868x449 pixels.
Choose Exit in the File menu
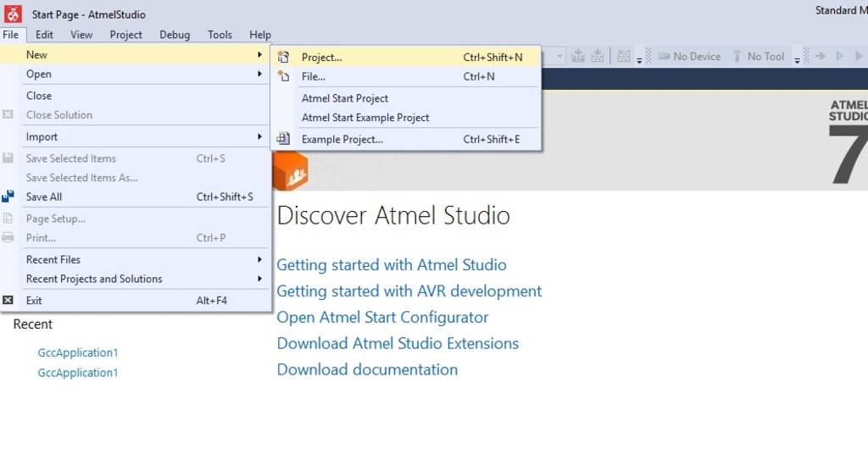click(136, 300)
